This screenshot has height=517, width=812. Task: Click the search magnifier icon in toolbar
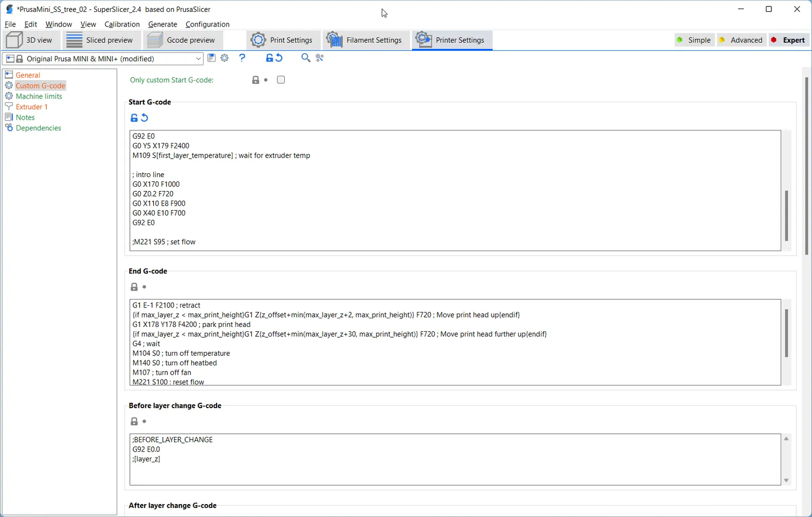(306, 58)
